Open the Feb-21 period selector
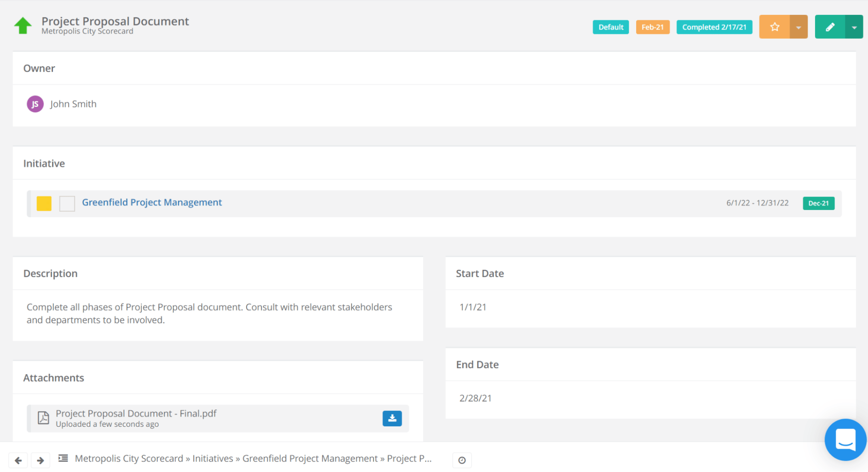 [652, 27]
